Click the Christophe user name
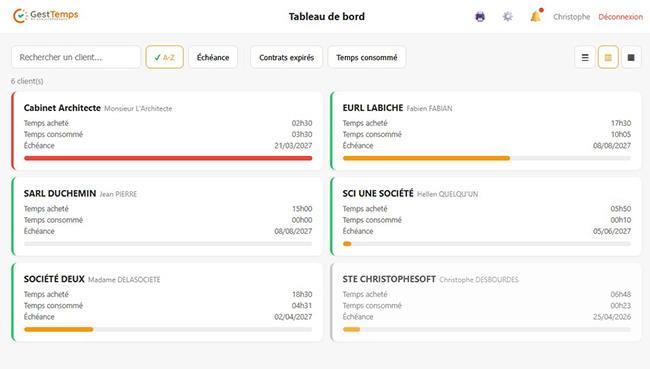This screenshot has height=369, width=650. pos(571,17)
